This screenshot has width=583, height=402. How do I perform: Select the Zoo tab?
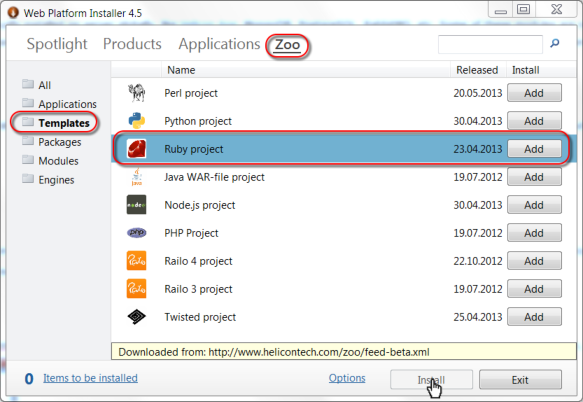pos(287,45)
